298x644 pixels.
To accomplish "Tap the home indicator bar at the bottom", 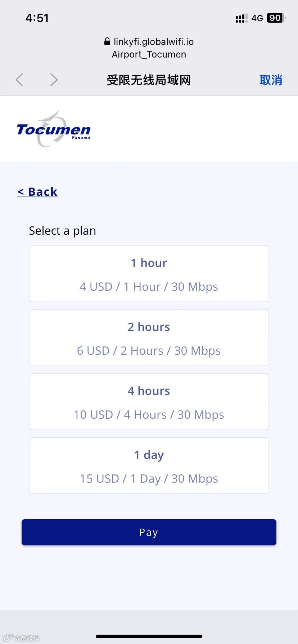I will (149, 636).
